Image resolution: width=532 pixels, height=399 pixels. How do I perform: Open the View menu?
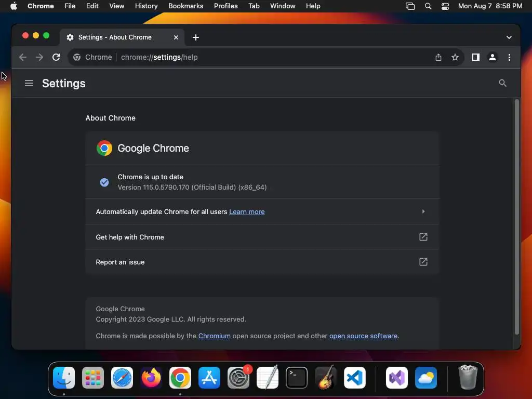pyautogui.click(x=117, y=6)
